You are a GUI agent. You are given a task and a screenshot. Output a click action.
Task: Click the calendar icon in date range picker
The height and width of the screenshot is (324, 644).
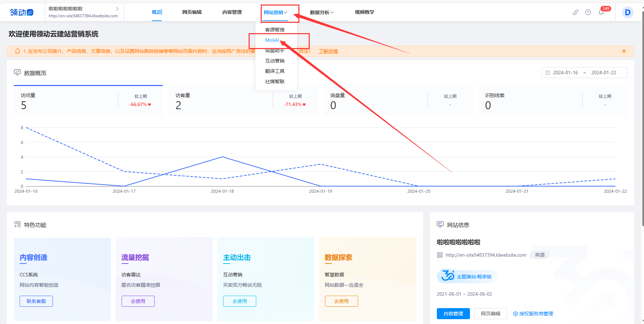(x=548, y=73)
